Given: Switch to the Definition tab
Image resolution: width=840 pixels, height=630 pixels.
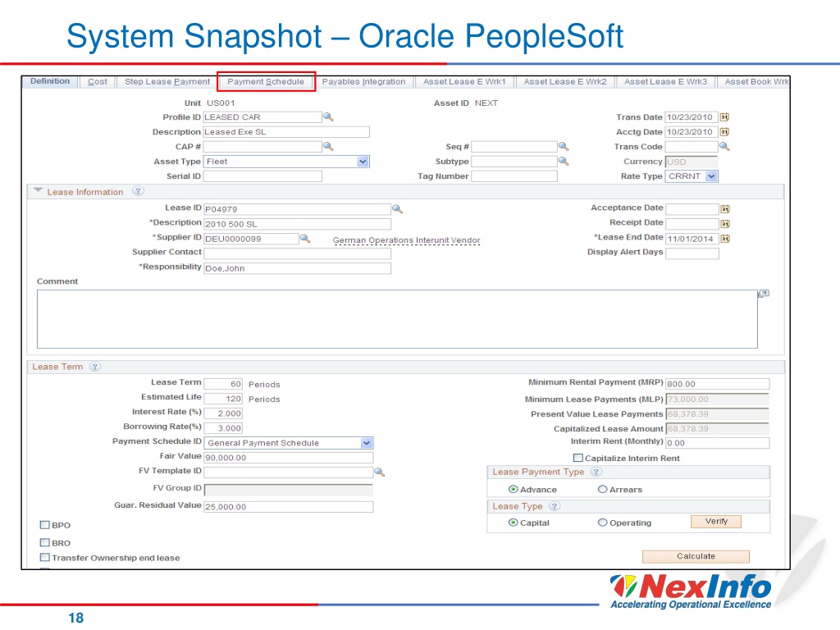Looking at the screenshot, I should pos(50,81).
